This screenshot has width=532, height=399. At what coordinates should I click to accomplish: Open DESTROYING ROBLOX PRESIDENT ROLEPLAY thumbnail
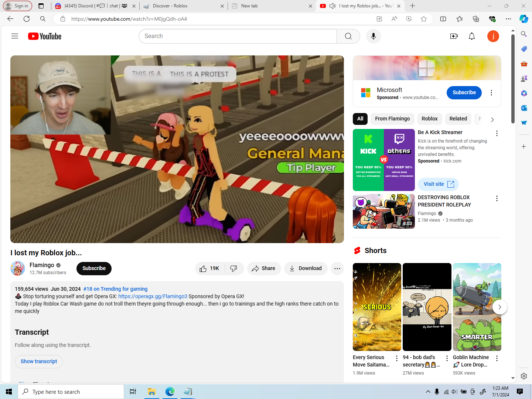tap(384, 211)
